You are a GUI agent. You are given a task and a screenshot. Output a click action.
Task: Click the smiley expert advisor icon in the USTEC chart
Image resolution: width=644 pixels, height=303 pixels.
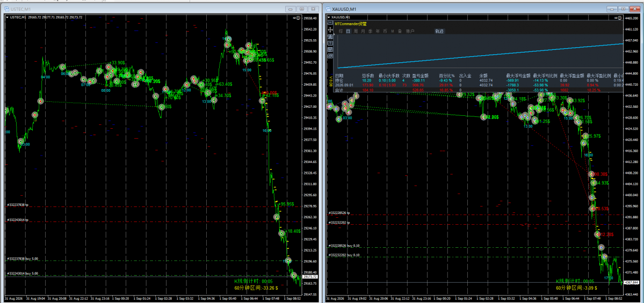pyautogui.click(x=298, y=17)
